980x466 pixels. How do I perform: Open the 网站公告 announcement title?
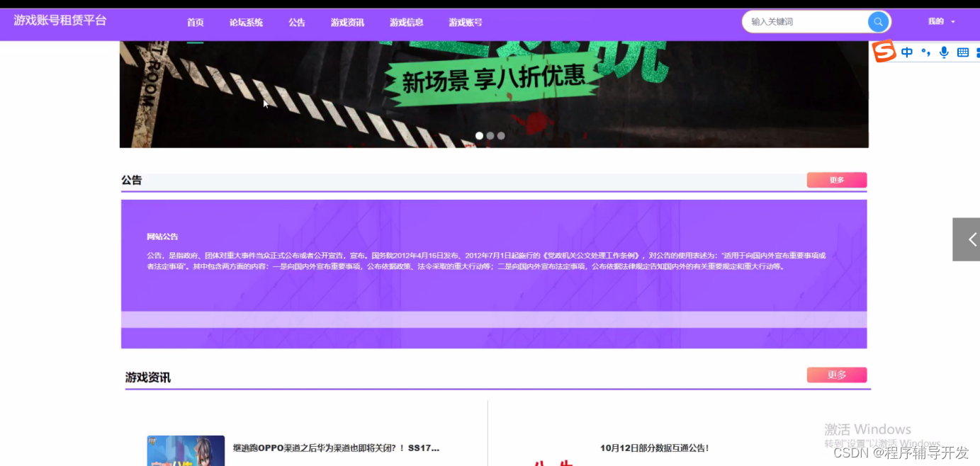(x=162, y=237)
